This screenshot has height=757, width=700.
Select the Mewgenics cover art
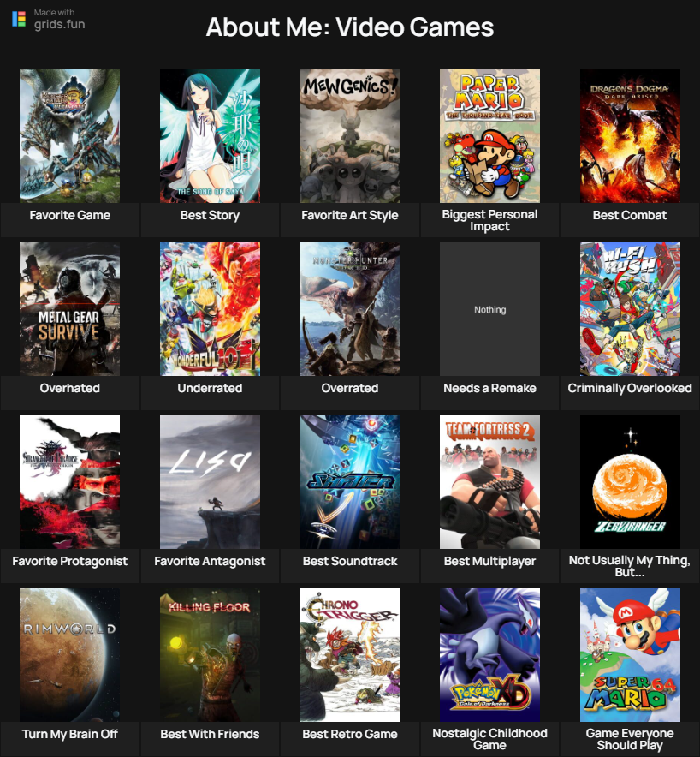pyautogui.click(x=350, y=135)
